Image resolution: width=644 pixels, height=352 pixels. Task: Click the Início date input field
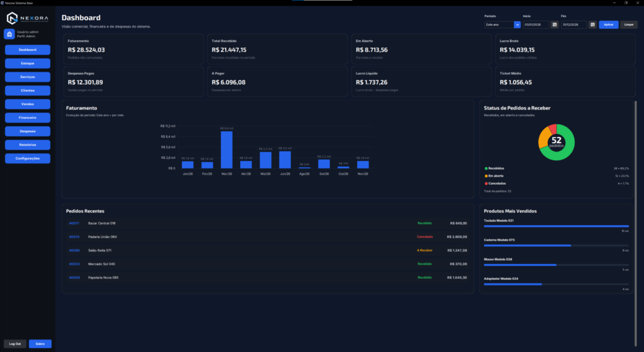pos(536,25)
